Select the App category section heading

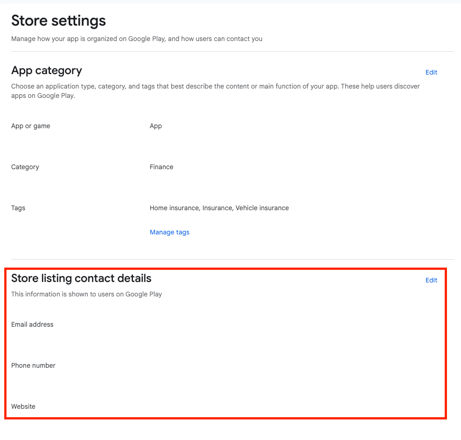[47, 70]
